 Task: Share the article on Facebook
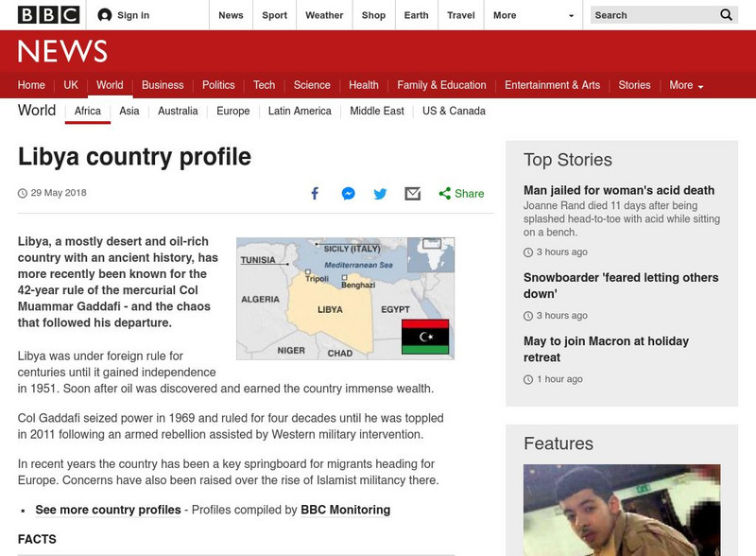point(315,193)
